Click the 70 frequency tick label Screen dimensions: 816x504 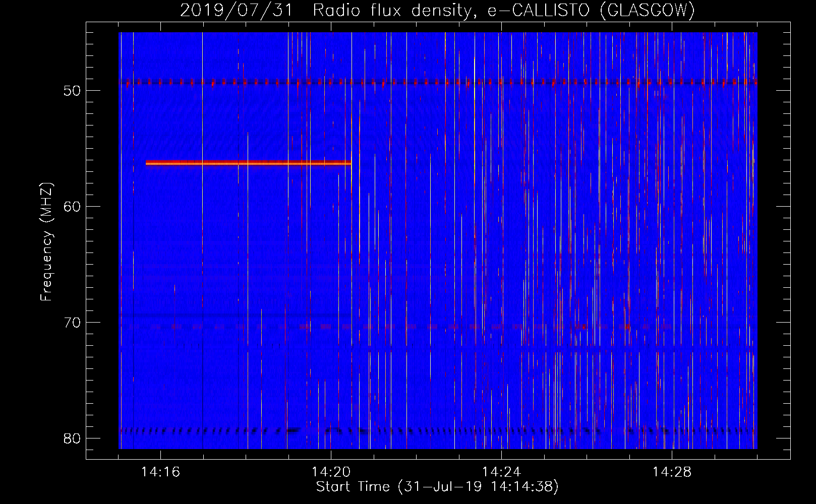[72, 323]
